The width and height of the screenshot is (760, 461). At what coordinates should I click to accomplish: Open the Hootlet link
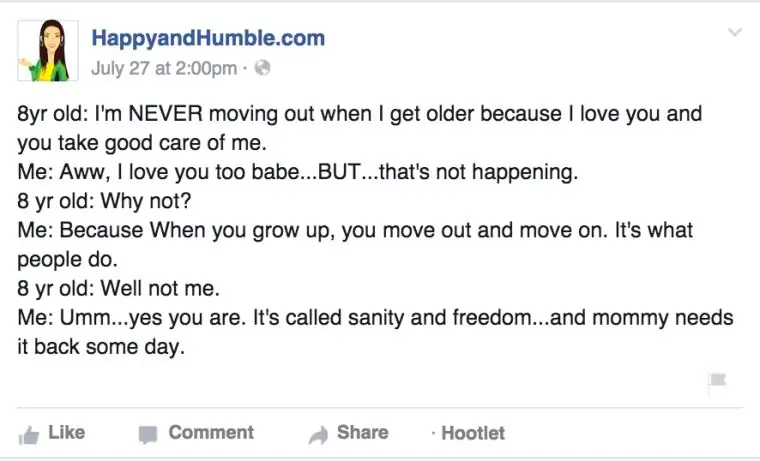pos(473,433)
